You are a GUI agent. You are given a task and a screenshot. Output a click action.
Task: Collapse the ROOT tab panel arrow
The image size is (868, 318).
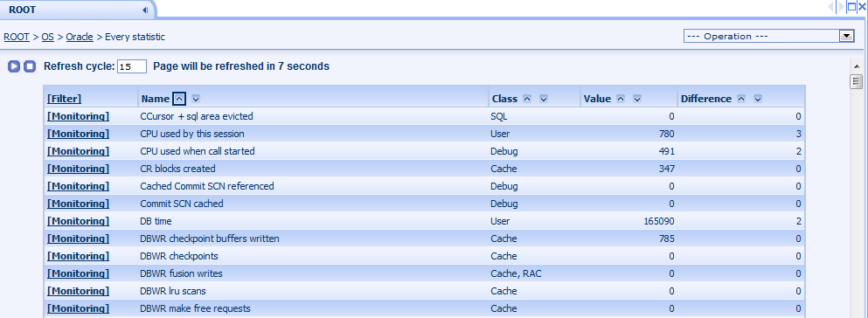coord(145,10)
